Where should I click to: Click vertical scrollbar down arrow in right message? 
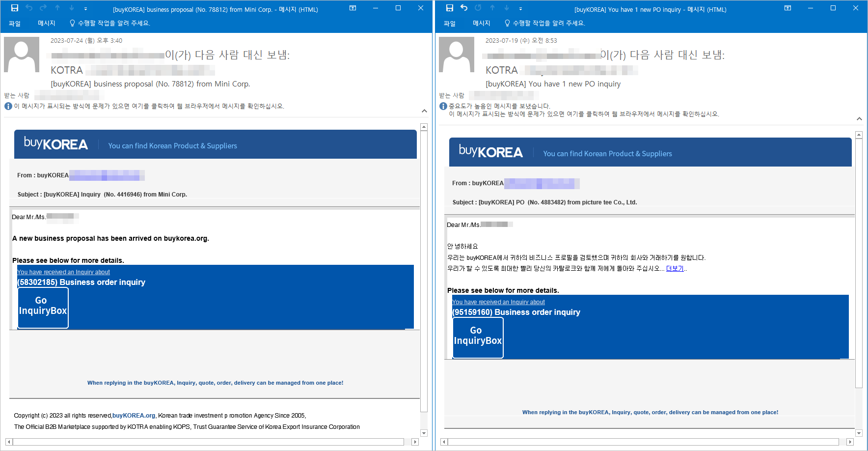click(x=859, y=433)
